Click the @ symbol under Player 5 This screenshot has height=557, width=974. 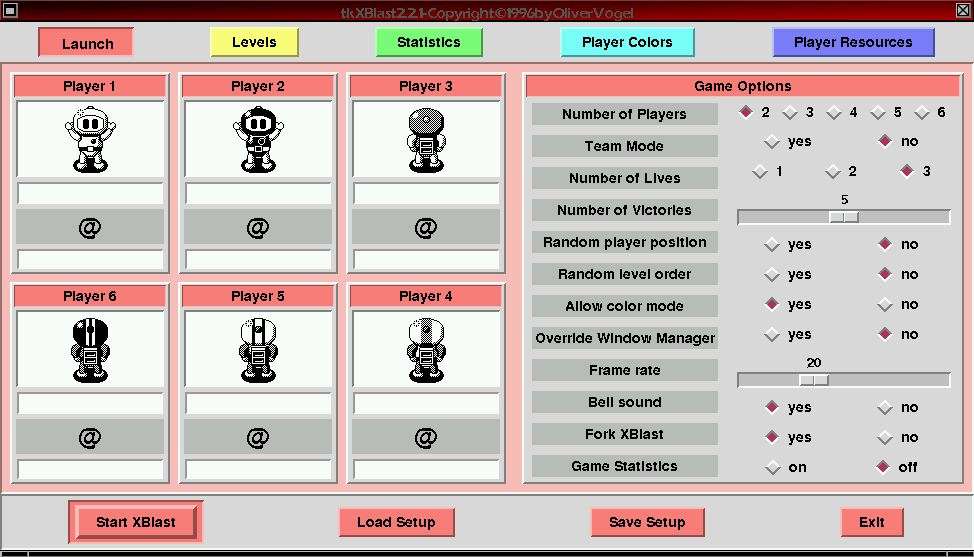258,438
